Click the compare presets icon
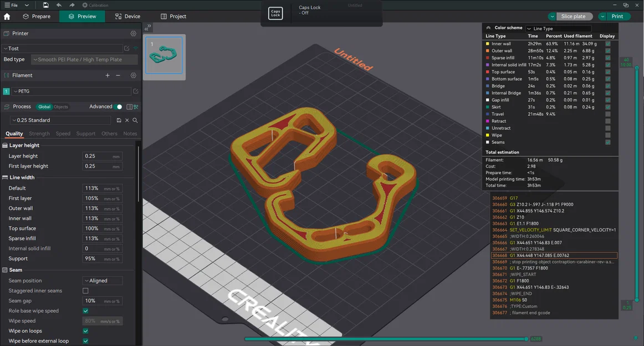Screen dimensions: 644x346 pyautogui.click(x=136, y=107)
